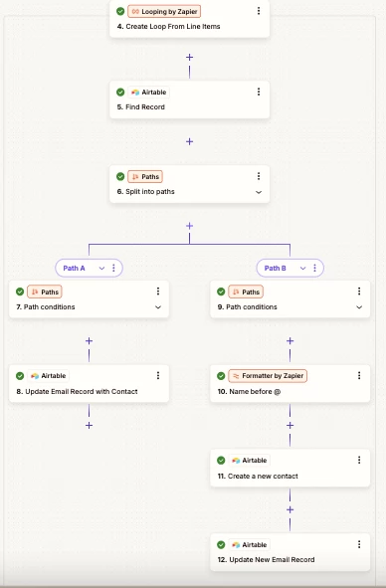This screenshot has width=386, height=588.
Task: Click Formatter by Zapier app badge
Action: coord(268,376)
